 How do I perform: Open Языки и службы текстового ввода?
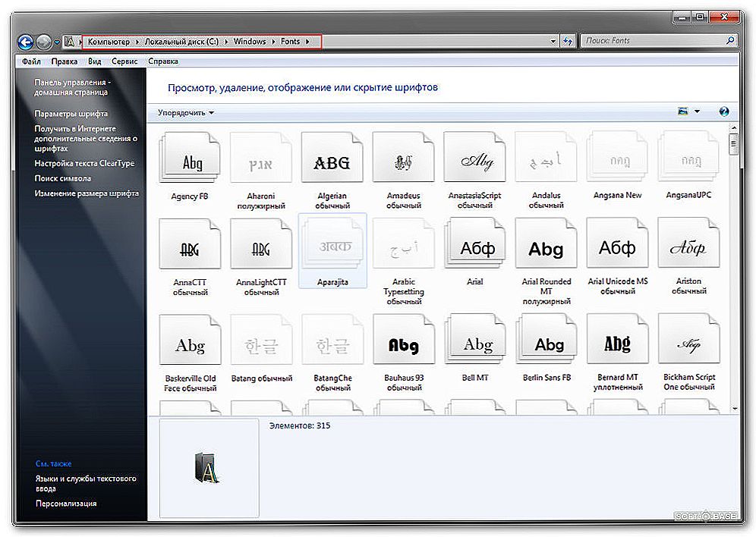86,484
